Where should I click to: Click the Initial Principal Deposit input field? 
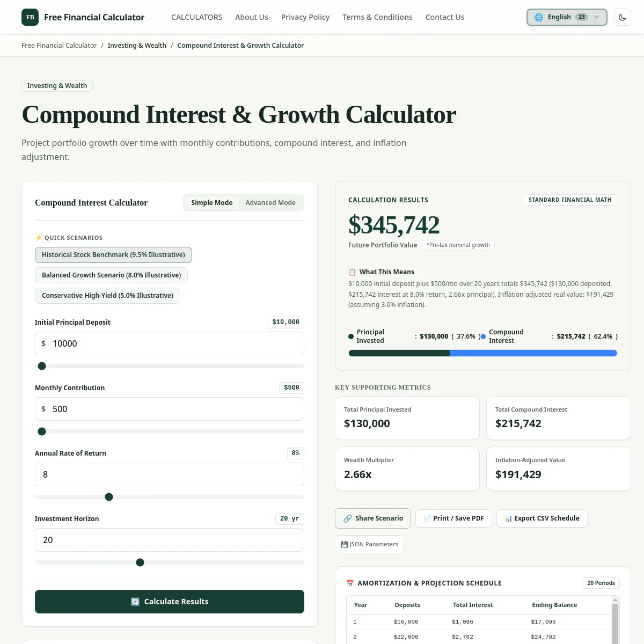(x=170, y=343)
